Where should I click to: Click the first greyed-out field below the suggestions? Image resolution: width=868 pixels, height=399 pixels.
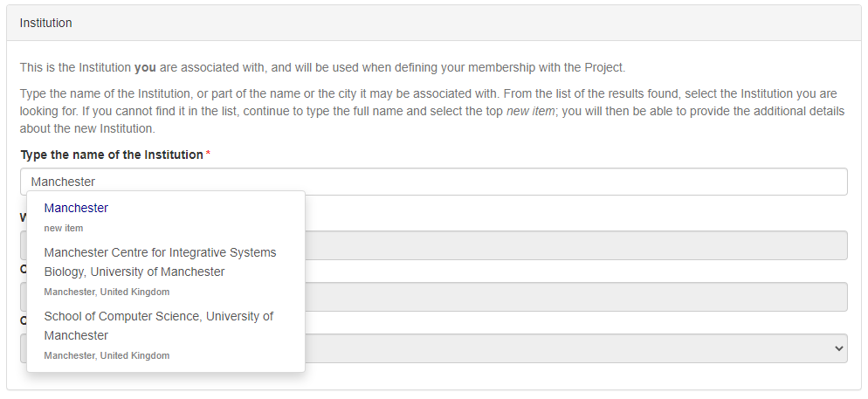click(x=576, y=245)
